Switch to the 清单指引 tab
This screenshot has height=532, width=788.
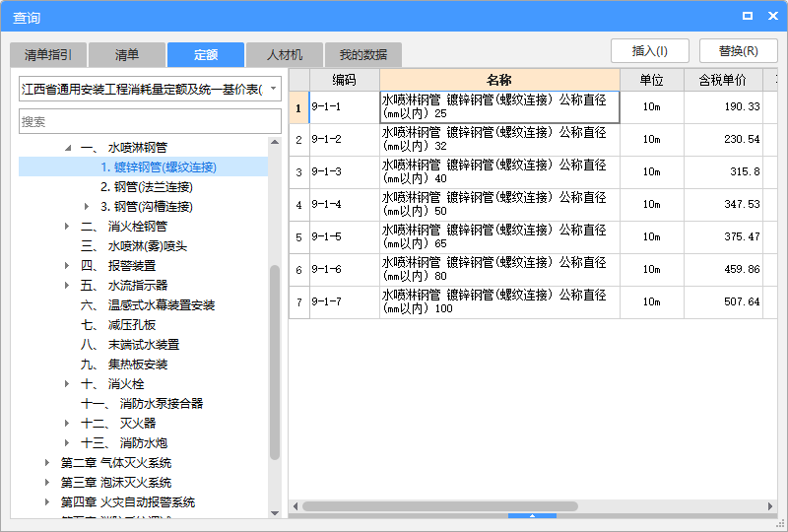point(48,55)
